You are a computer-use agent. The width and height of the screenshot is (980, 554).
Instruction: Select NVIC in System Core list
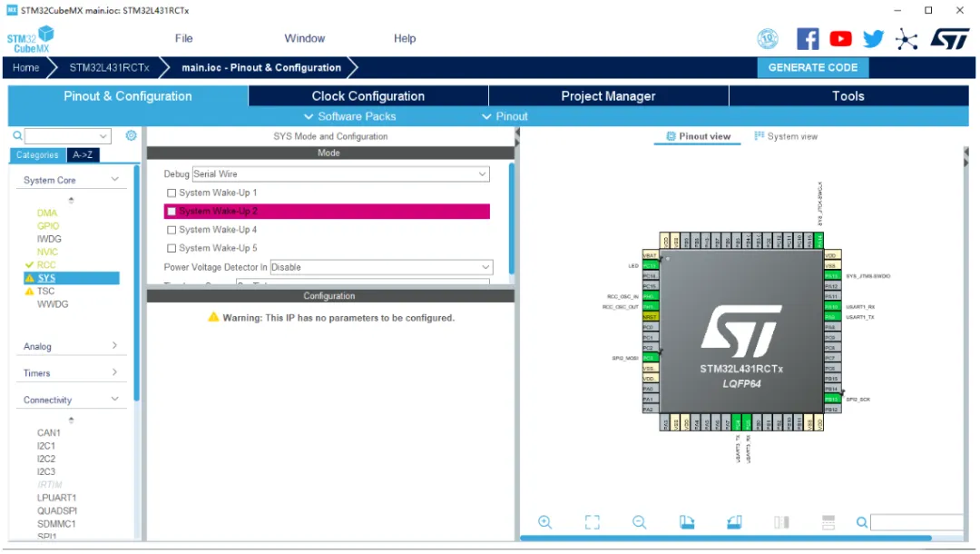(x=47, y=252)
